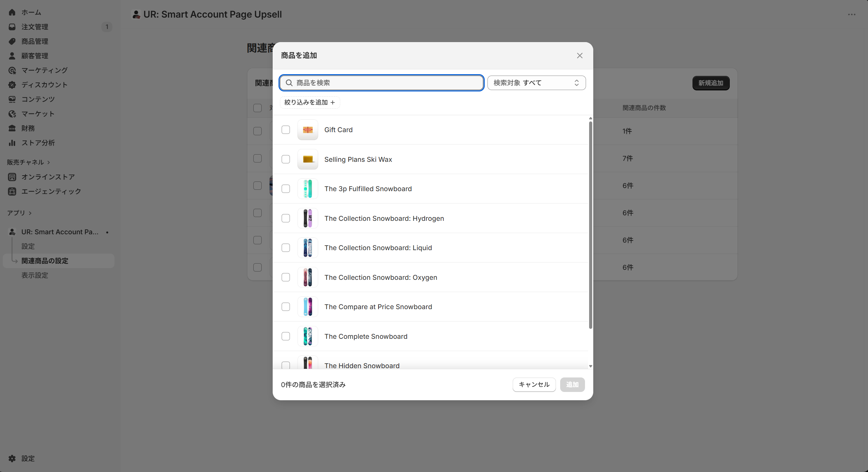Click the Finance (財務) bank icon
Image resolution: width=868 pixels, height=472 pixels.
(12, 128)
